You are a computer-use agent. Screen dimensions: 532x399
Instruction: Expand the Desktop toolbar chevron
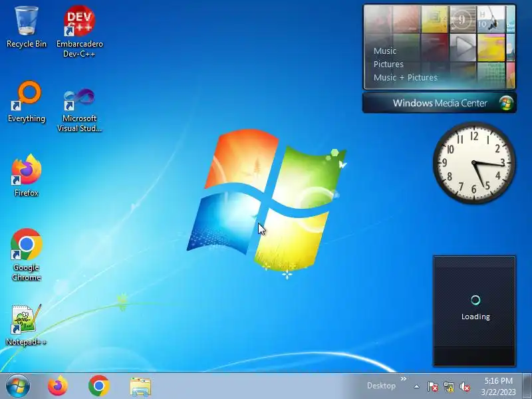tap(404, 378)
